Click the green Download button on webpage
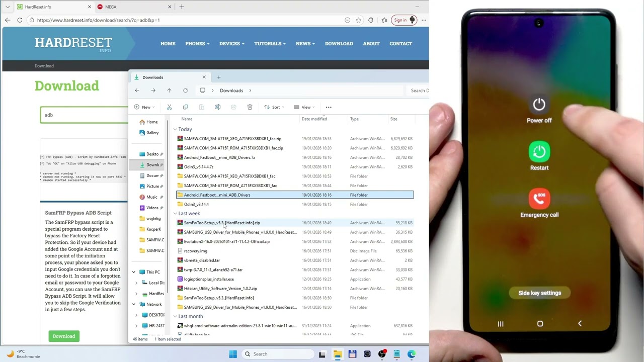This screenshot has height=362, width=644. pos(64,336)
